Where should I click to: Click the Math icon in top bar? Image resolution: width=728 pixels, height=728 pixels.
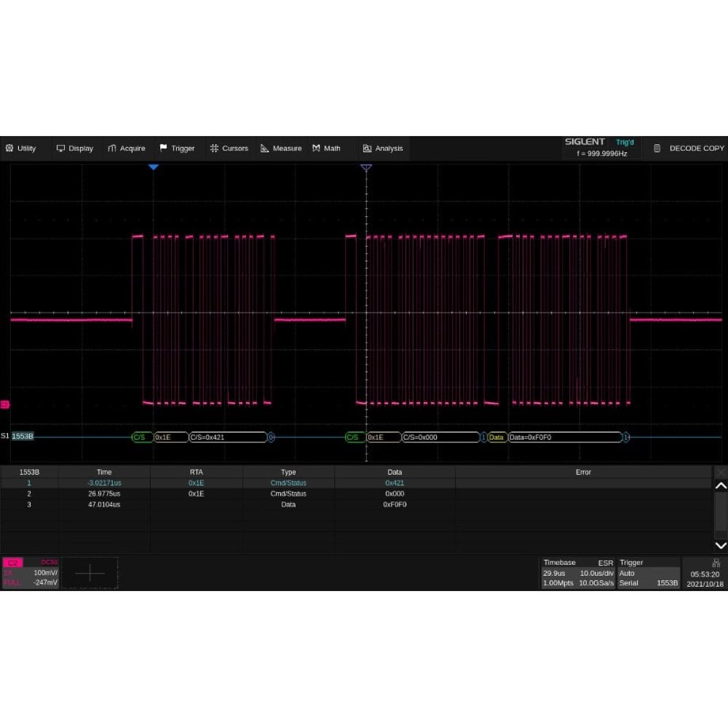tap(317, 149)
